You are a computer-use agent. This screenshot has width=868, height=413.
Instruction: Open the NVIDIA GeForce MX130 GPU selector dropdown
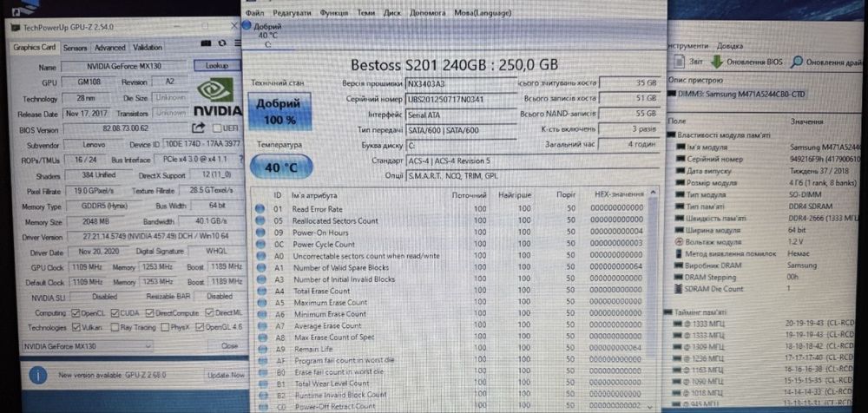87,345
